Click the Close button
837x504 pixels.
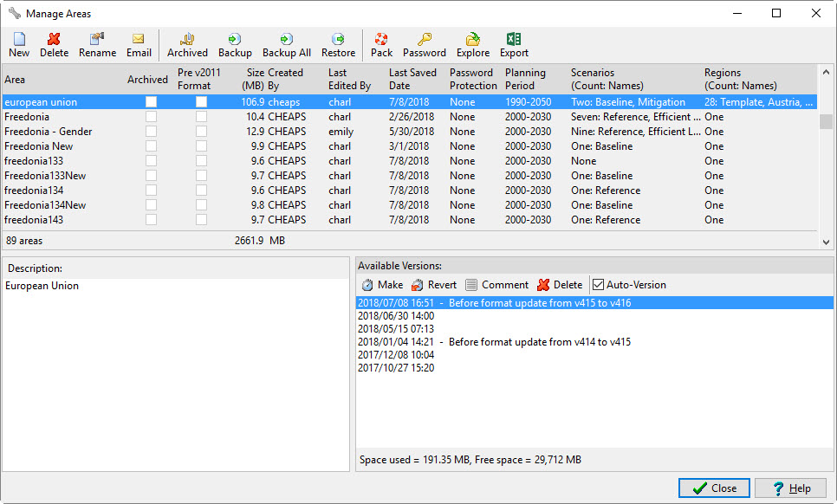coord(714,488)
